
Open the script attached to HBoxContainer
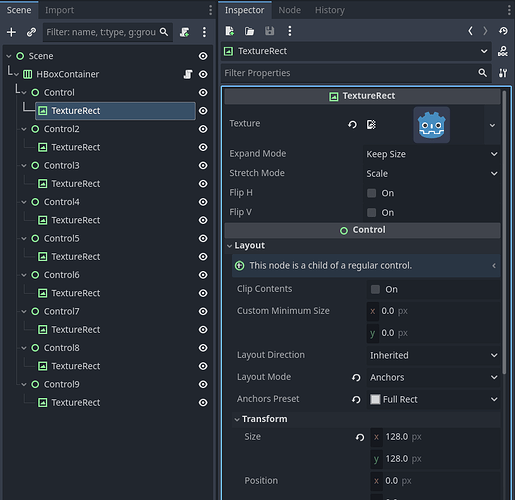click(188, 74)
